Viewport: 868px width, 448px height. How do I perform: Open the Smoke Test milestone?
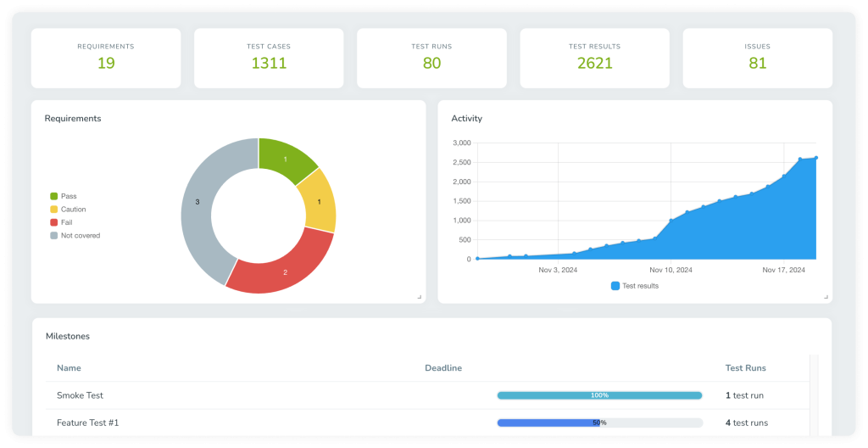tap(80, 395)
